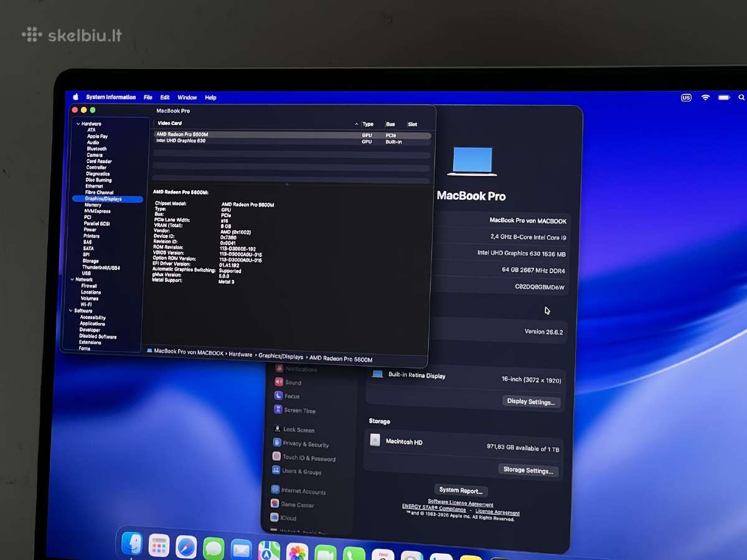747x560 pixels.
Task: Select the AMD Radeon Pro 5600M row
Action: (x=292, y=134)
